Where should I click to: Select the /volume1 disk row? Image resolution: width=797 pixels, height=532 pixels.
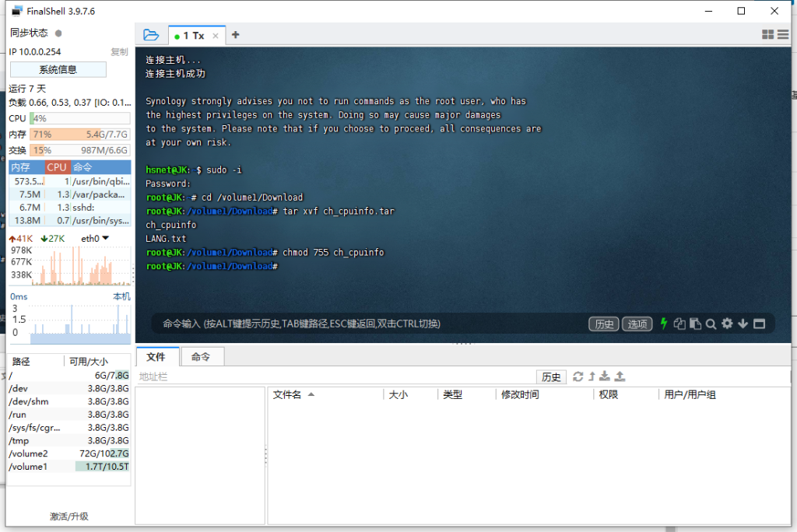(69, 467)
